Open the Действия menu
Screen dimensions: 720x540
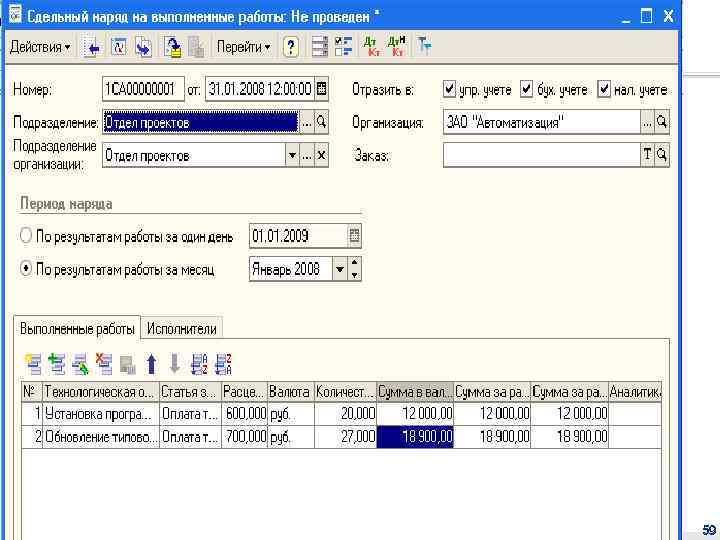[40, 47]
